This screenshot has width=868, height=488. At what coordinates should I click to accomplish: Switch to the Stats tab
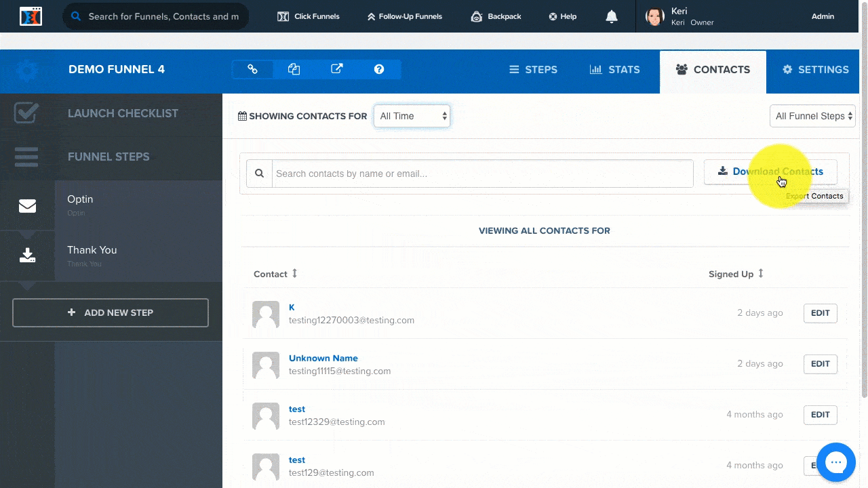(x=614, y=69)
